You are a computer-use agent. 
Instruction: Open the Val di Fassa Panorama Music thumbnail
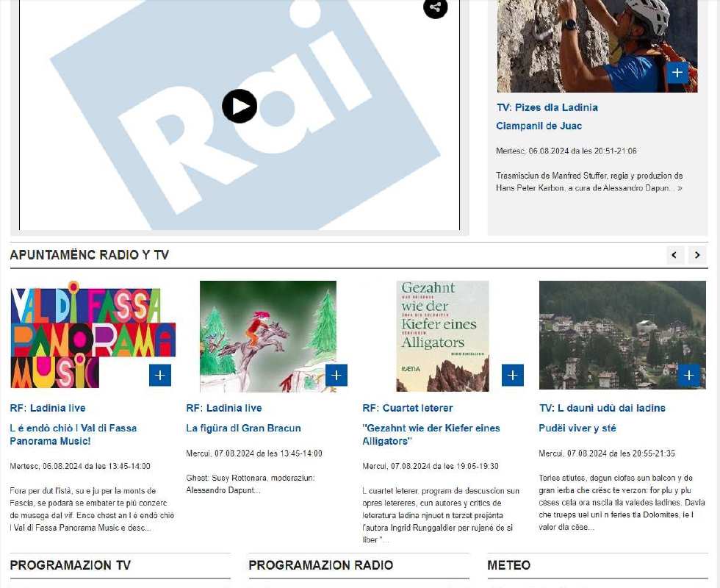point(93,335)
